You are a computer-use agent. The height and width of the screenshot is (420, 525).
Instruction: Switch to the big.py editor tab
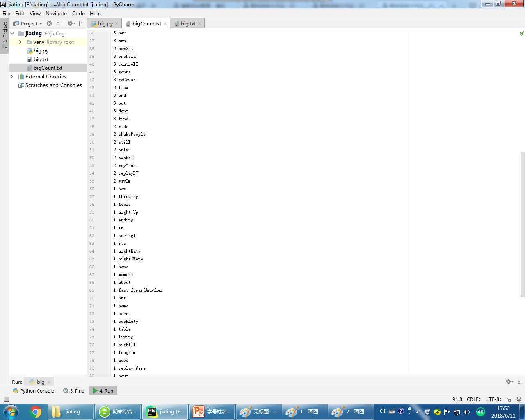coord(105,23)
